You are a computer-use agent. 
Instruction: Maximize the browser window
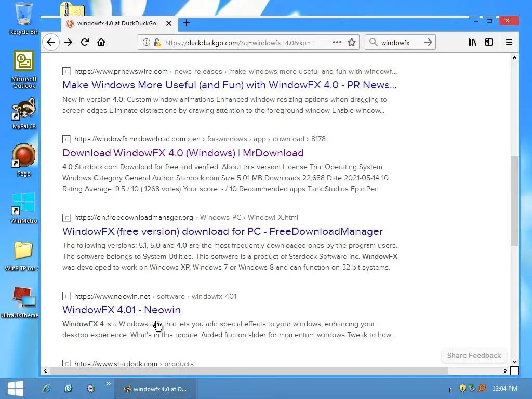[x=489, y=21]
